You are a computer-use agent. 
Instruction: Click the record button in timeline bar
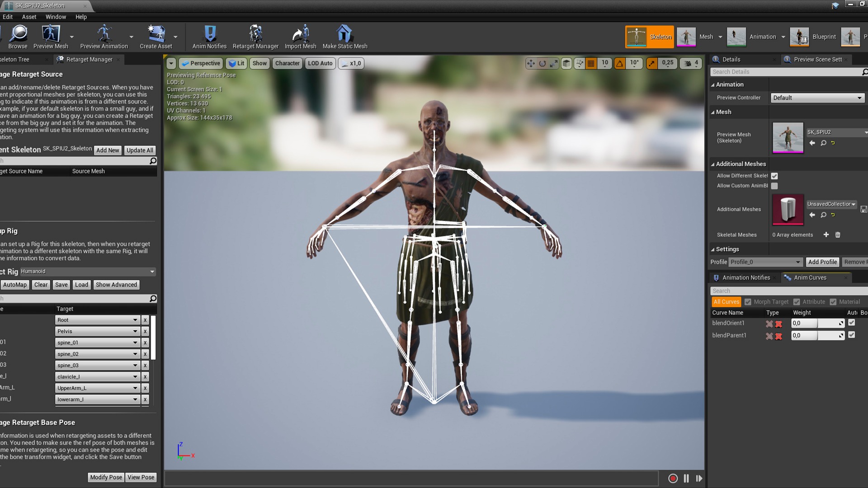[673, 479]
